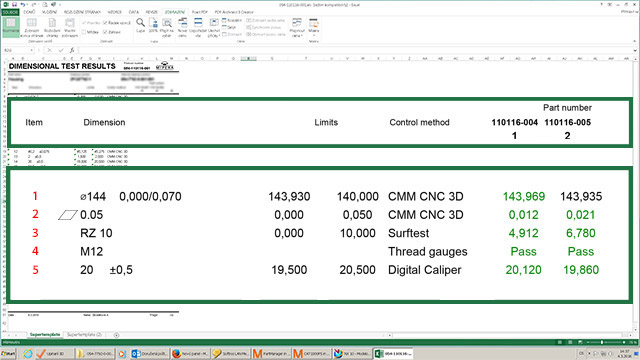Toggle the Gridlines (Mřížka) checkbox
This screenshot has height=360, width=640.
pos(91,32)
